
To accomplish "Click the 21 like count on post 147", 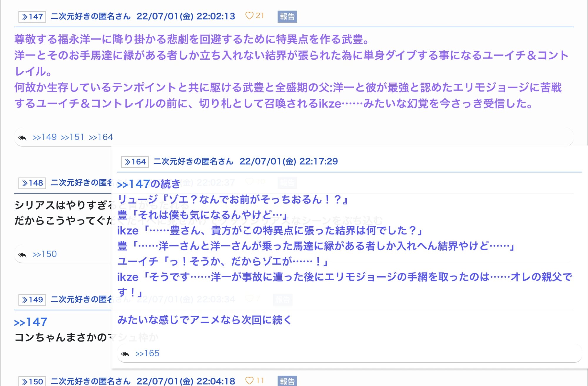I will tap(260, 16).
